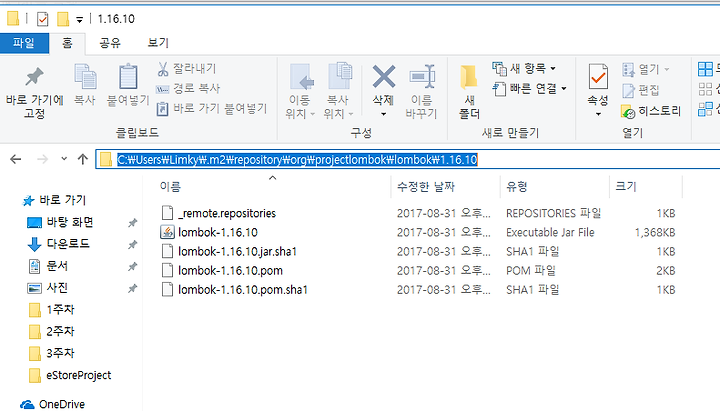Viewport: 720px width, 411px height.
Task: Select the lombok-1.16.10.pom.sha1 file
Action: pos(234,290)
